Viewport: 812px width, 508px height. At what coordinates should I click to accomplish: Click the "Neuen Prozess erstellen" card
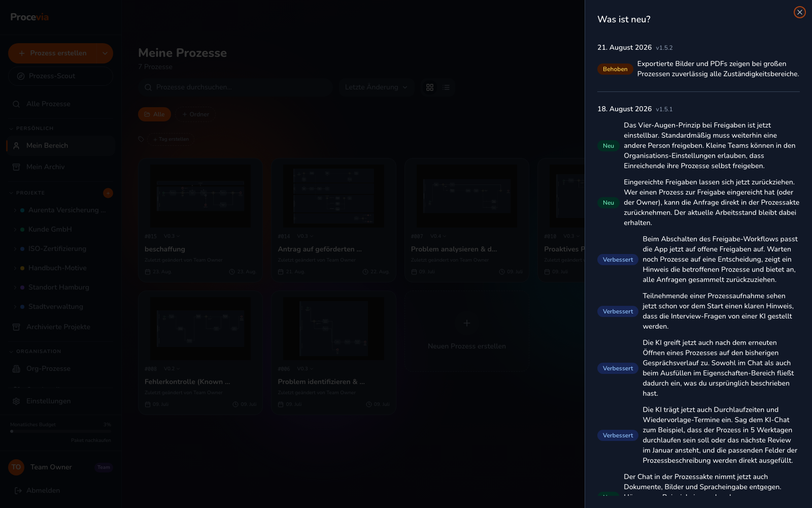(x=467, y=332)
